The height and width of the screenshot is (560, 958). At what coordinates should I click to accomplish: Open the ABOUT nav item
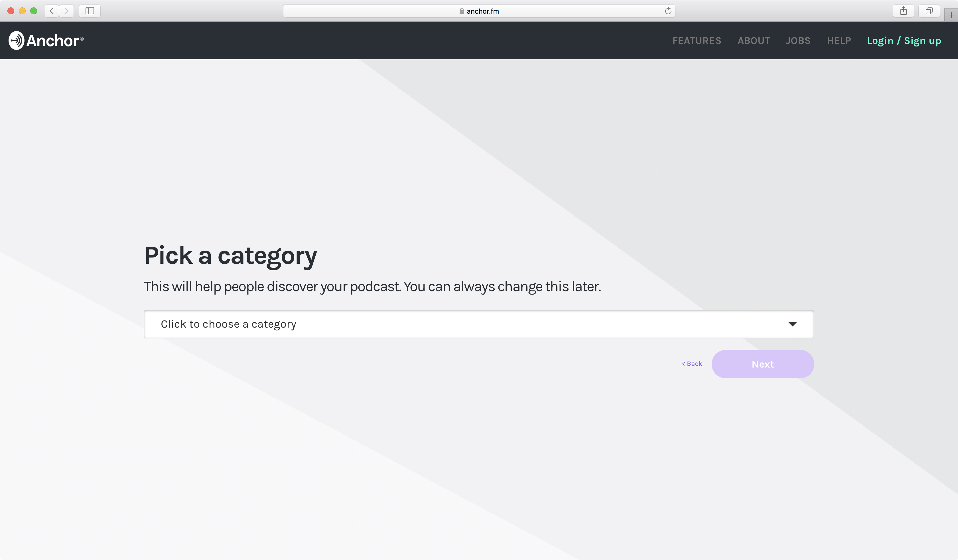(754, 41)
